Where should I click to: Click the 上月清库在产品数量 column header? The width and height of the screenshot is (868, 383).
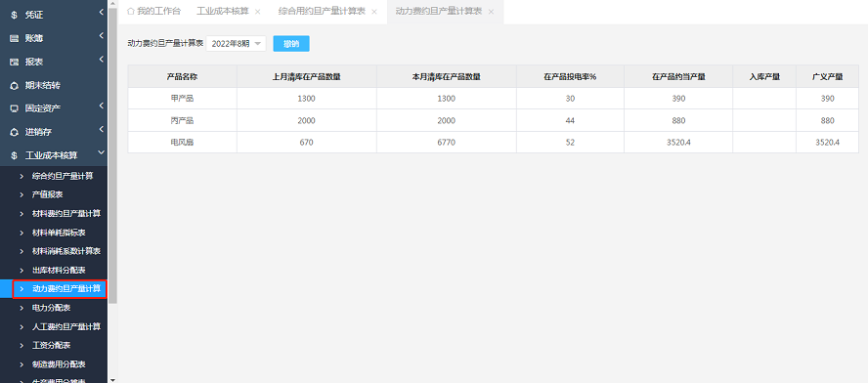307,77
